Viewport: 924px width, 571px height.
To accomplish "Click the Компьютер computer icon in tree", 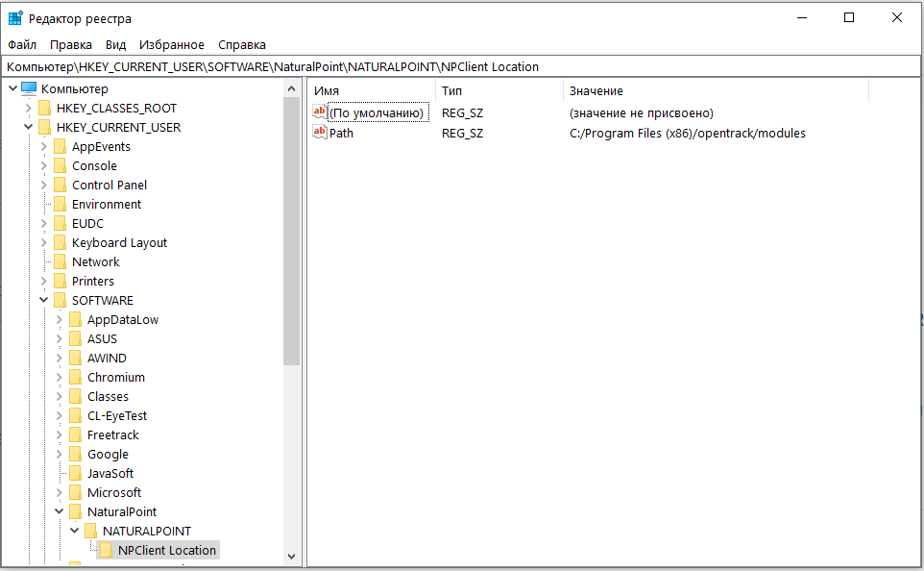I will click(x=29, y=88).
